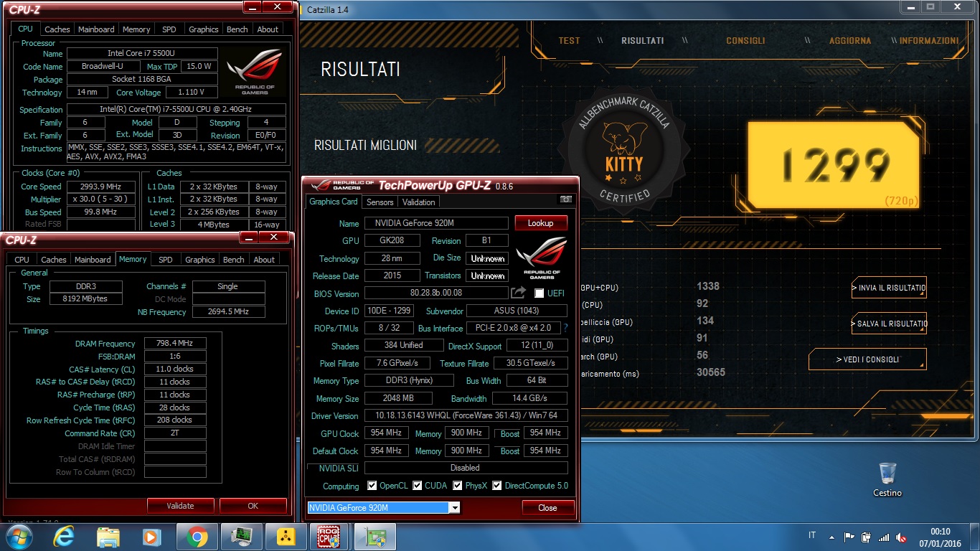Click the Validate button in CPU-Z

180,506
